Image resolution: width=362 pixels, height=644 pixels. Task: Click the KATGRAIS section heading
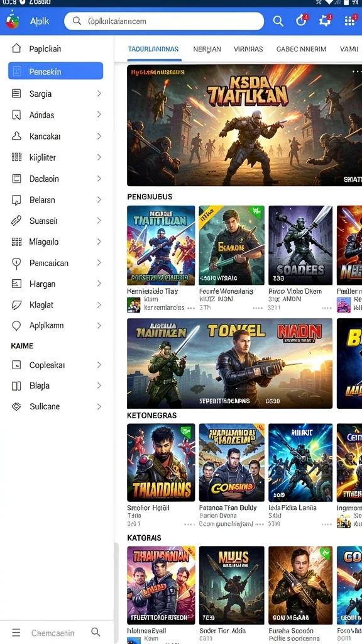pos(144,538)
